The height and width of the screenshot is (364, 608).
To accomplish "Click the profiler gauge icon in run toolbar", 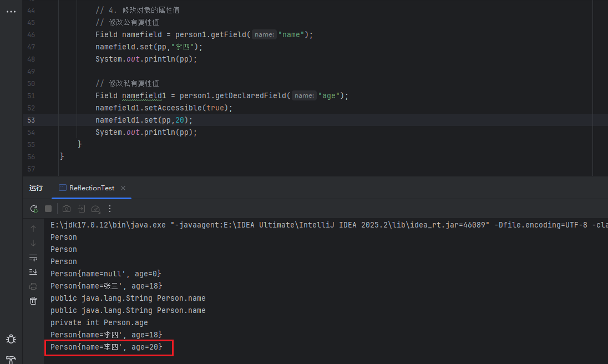I will [95, 209].
